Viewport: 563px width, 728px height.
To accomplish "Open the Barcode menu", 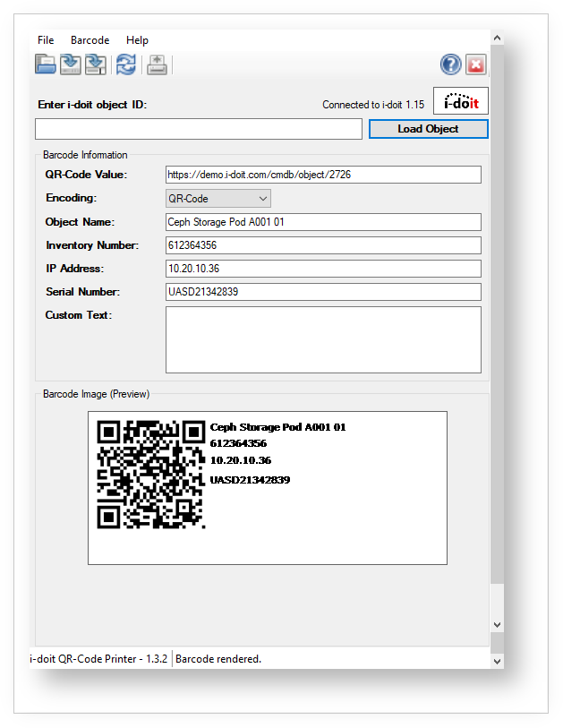I will pyautogui.click(x=90, y=40).
